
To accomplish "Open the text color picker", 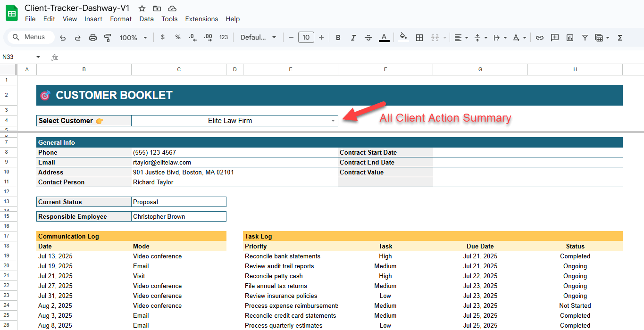I will 384,37.
